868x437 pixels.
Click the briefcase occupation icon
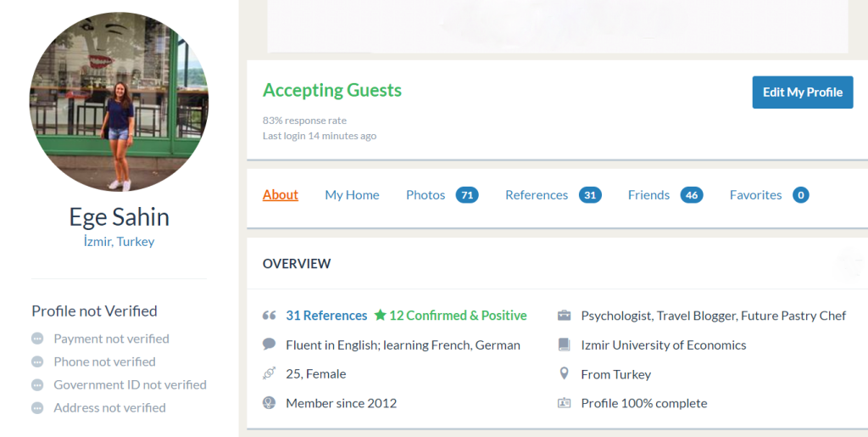pos(565,316)
